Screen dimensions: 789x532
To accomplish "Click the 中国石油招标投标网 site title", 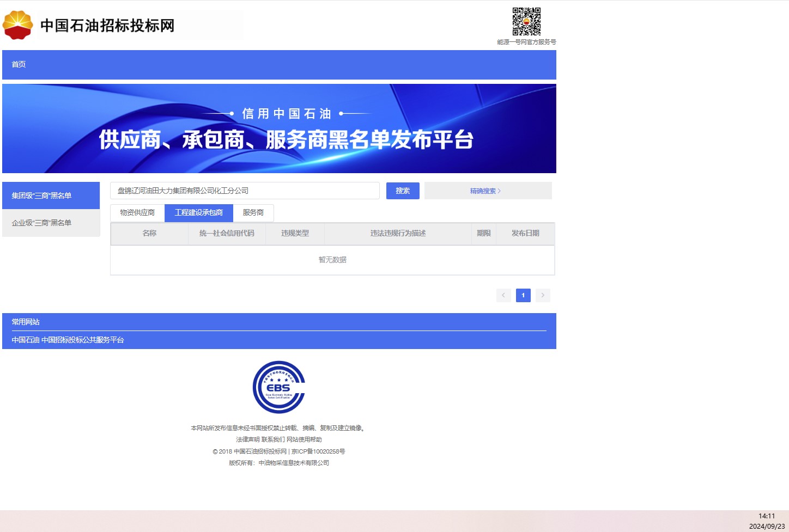I will [107, 26].
